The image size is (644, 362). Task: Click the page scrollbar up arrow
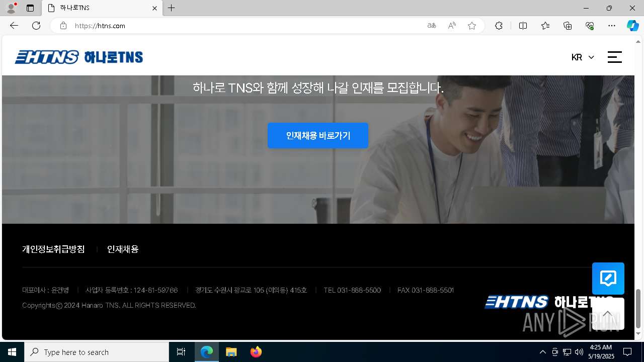click(638, 42)
